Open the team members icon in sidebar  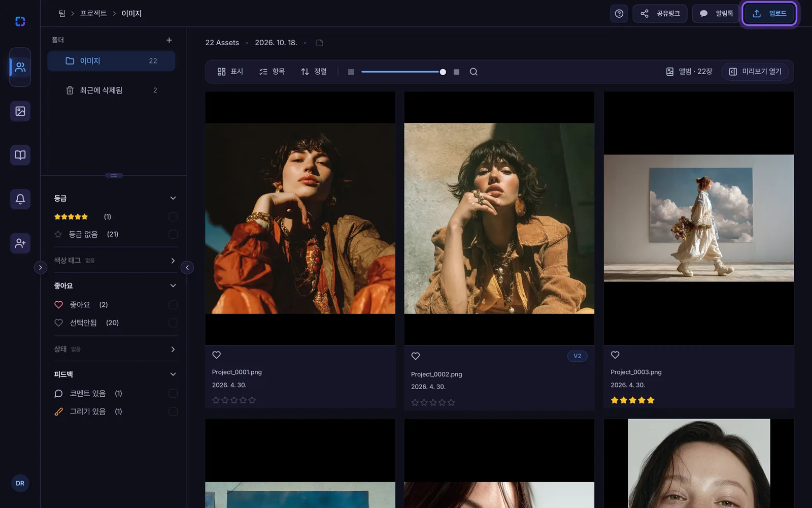[20, 67]
